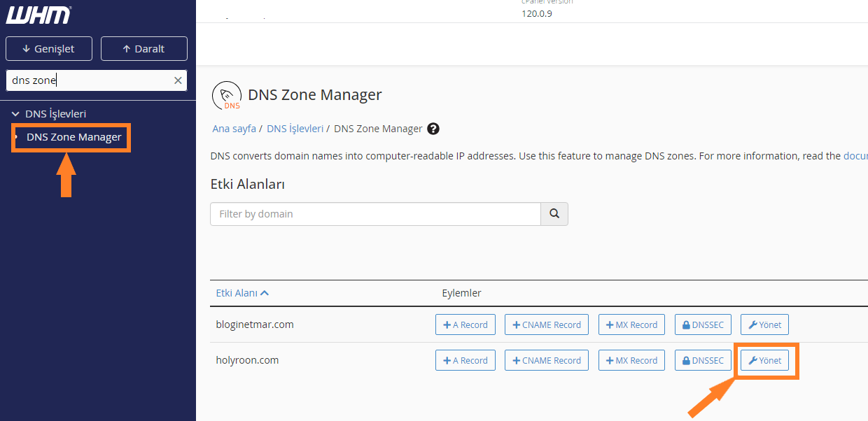Add MX Record for bloginetmar.com

coord(631,324)
